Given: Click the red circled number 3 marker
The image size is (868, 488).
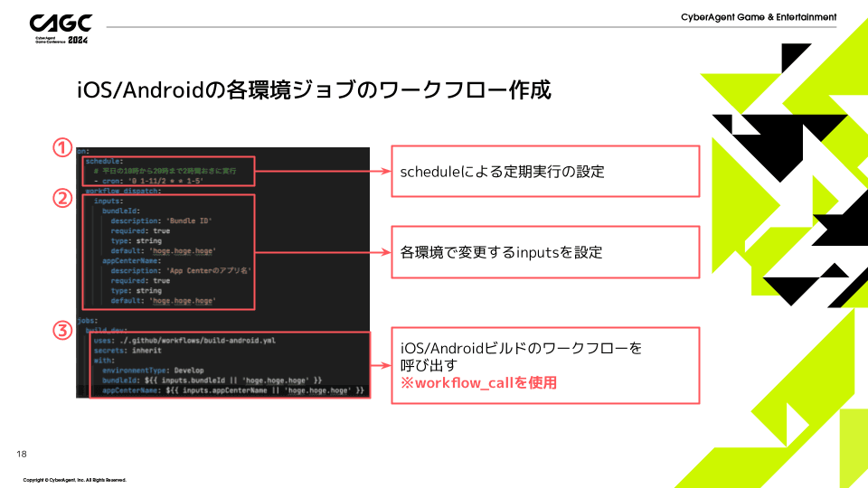Looking at the screenshot, I should tap(61, 332).
